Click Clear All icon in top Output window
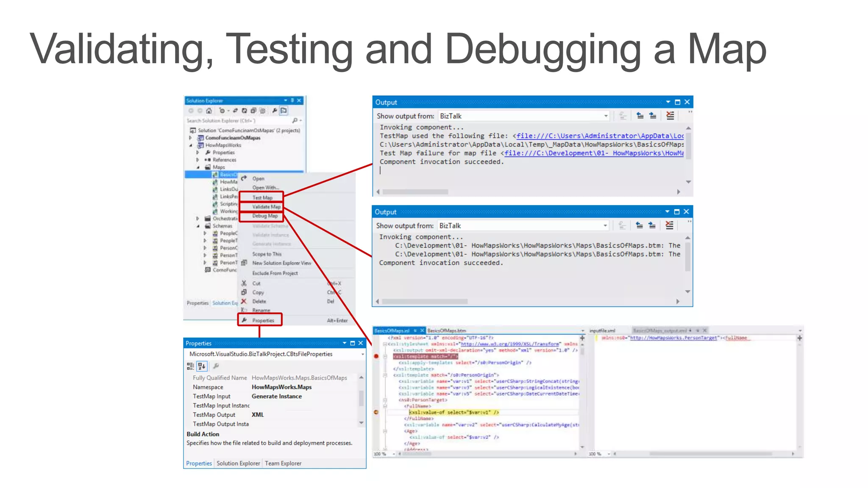 pos(670,116)
